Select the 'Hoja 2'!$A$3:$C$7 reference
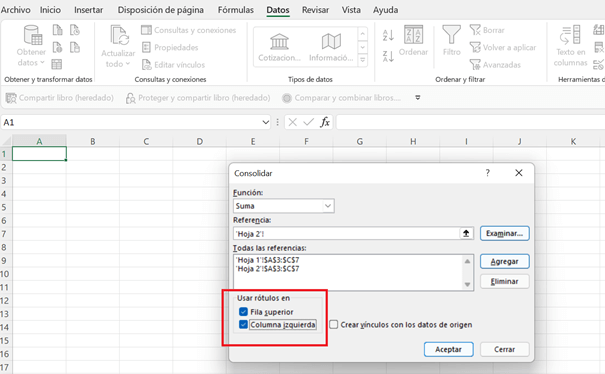Viewport: 605px width, 374px height. click(267, 269)
